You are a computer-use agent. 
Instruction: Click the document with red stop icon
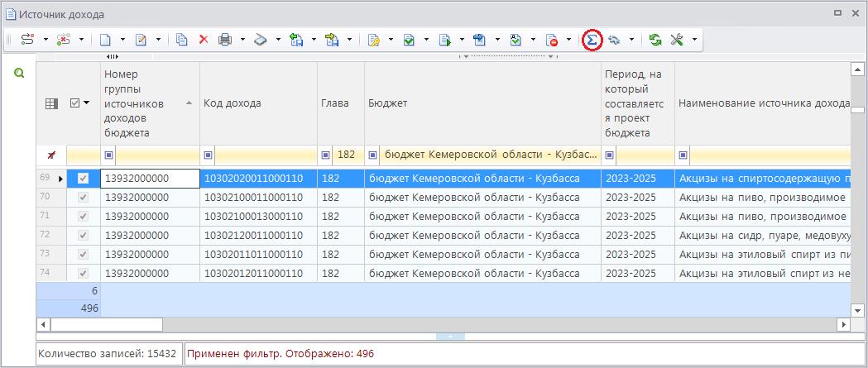[551, 40]
